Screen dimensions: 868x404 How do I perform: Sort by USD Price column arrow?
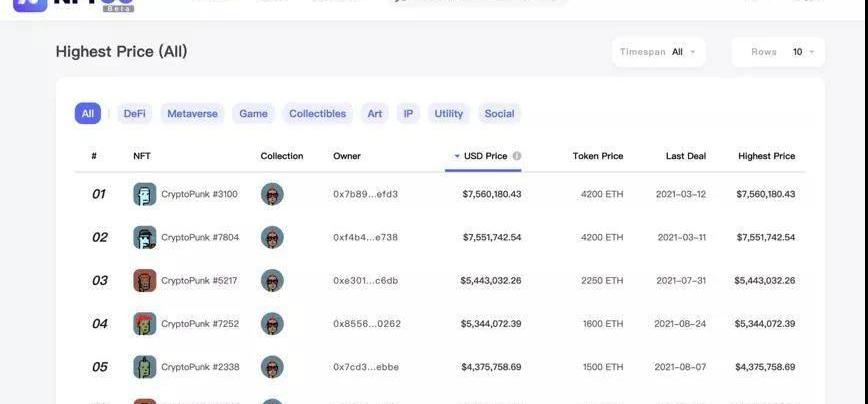point(457,156)
